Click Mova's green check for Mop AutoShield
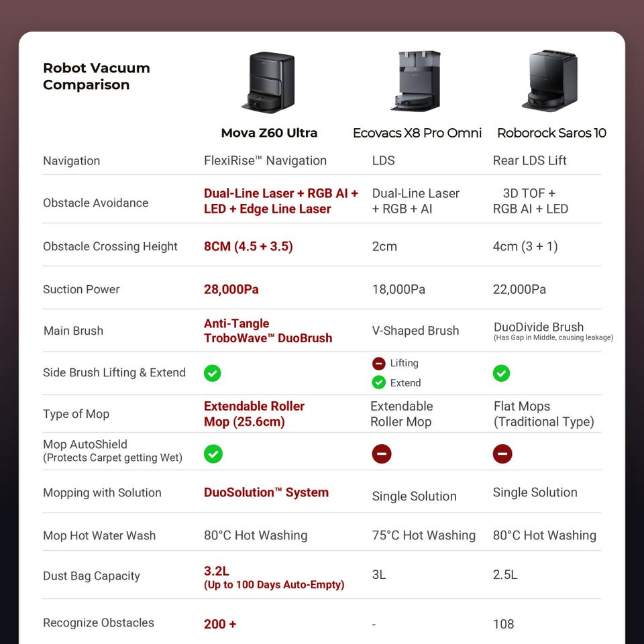 click(213, 453)
